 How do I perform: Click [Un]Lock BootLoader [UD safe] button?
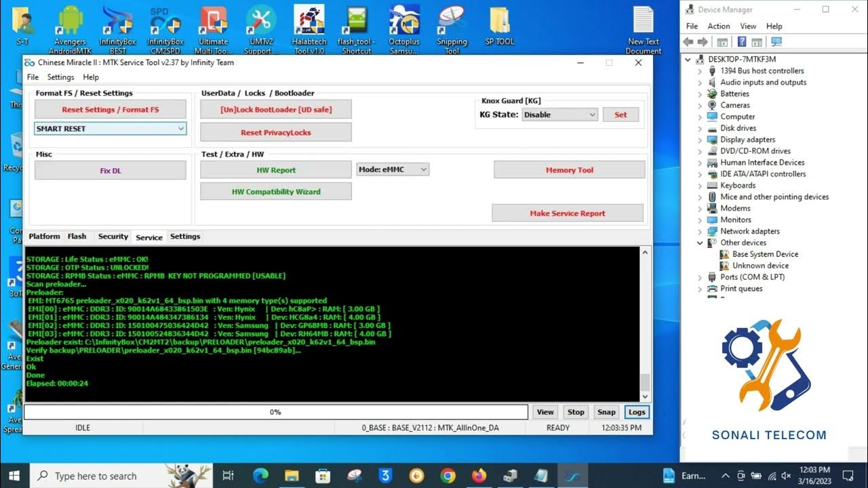tap(276, 109)
